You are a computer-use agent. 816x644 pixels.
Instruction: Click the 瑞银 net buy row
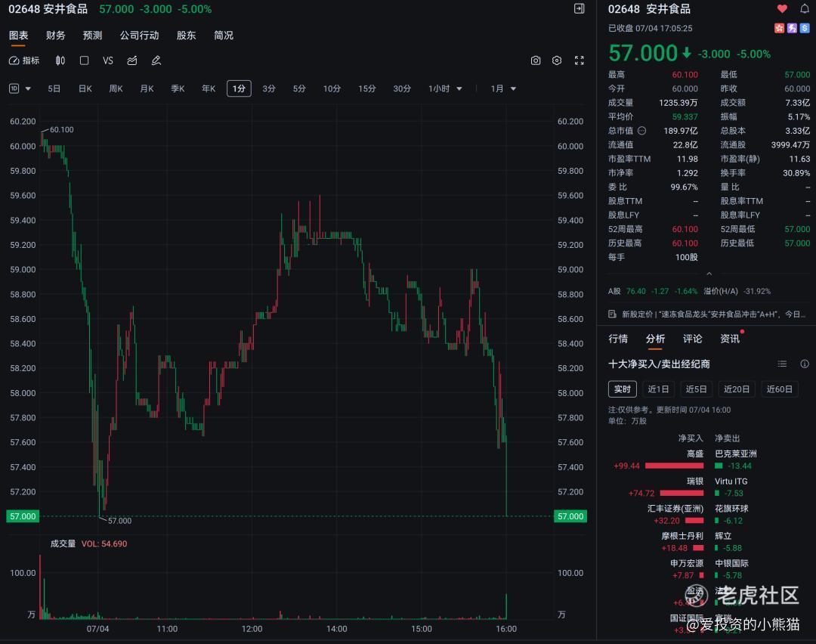(666, 488)
